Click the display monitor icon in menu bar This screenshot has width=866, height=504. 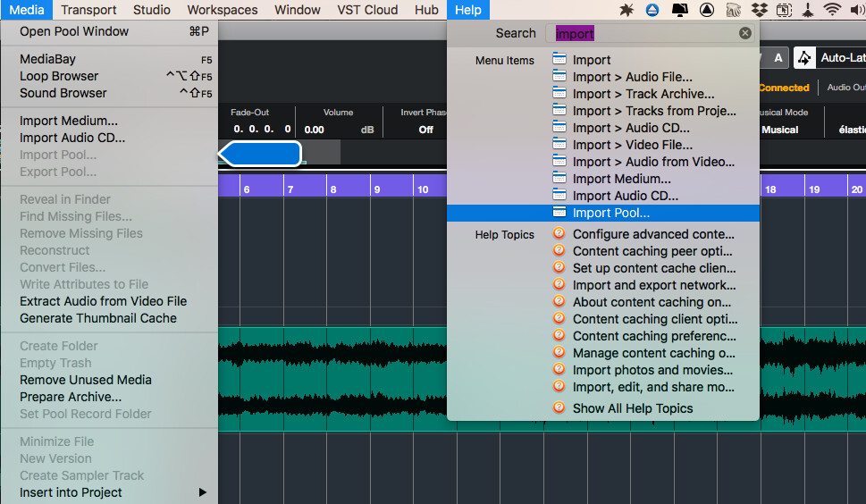tap(679, 10)
